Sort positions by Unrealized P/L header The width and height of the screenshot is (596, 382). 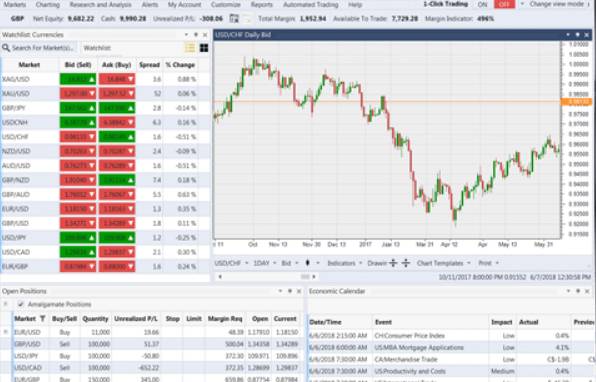tap(136, 319)
